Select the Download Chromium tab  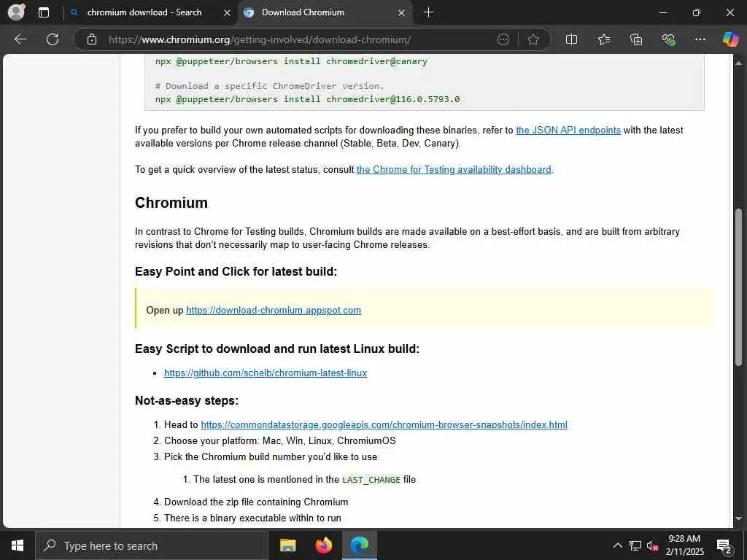(303, 12)
